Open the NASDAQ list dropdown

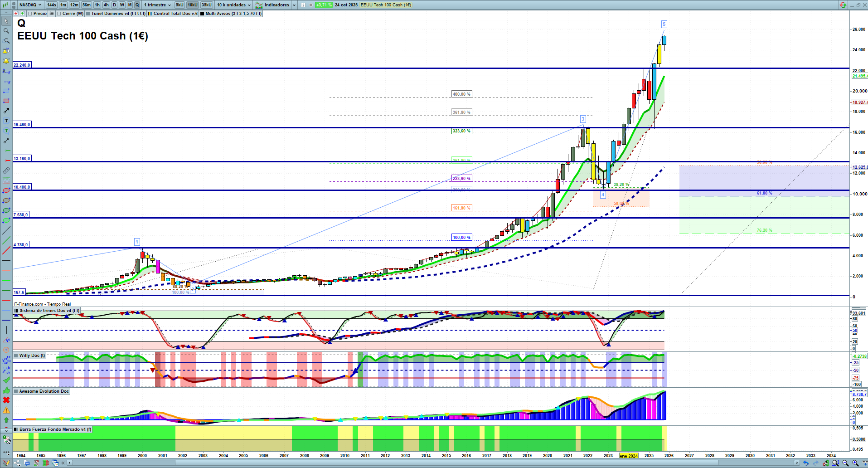30,5
